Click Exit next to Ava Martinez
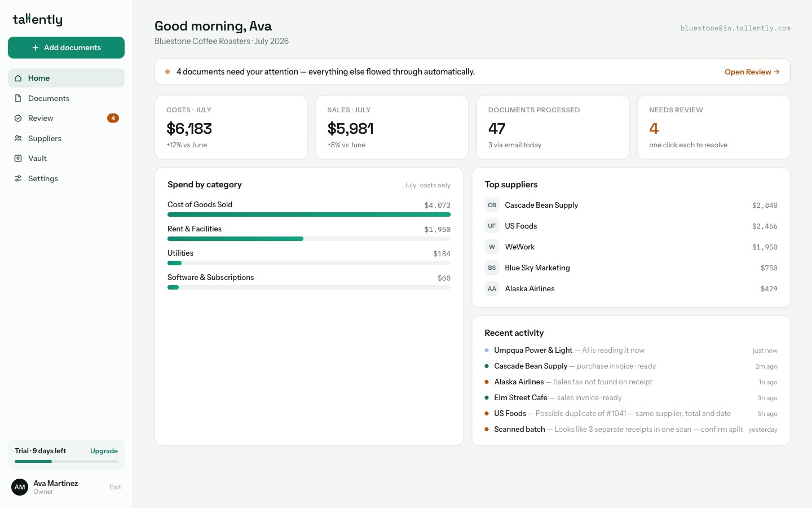The image size is (812, 508). coord(116,487)
